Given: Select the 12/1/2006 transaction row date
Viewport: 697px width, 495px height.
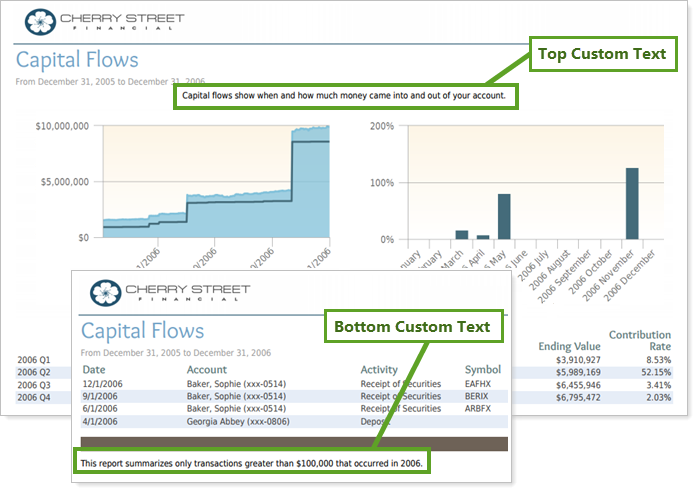Looking at the screenshot, I should [x=101, y=383].
